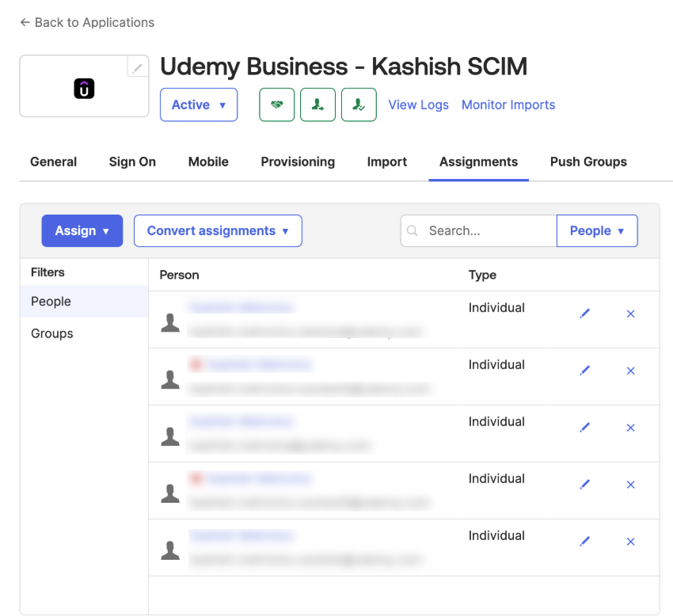673x616 pixels.
Task: Open the Active status dropdown
Action: click(x=199, y=105)
